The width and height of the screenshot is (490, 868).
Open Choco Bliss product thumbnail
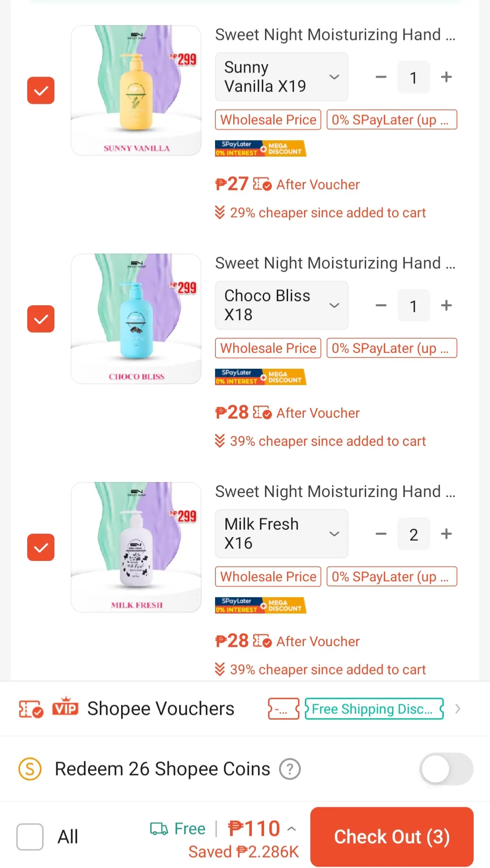click(136, 319)
